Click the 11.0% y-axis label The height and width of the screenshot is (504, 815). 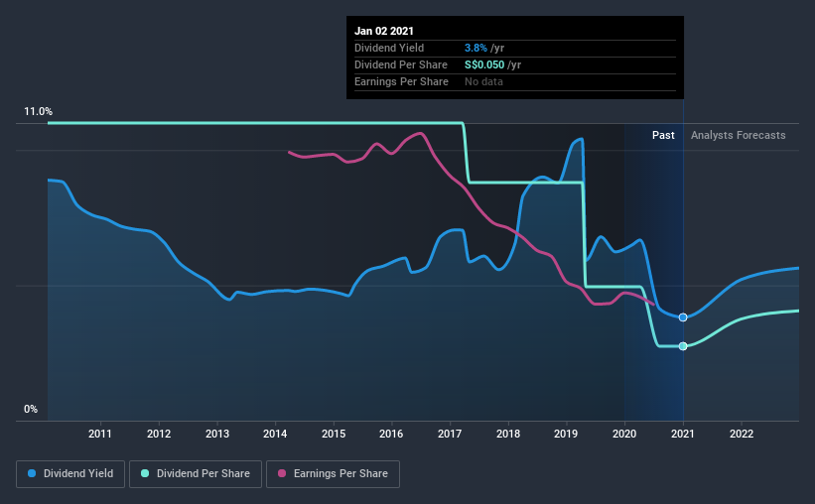pos(38,112)
